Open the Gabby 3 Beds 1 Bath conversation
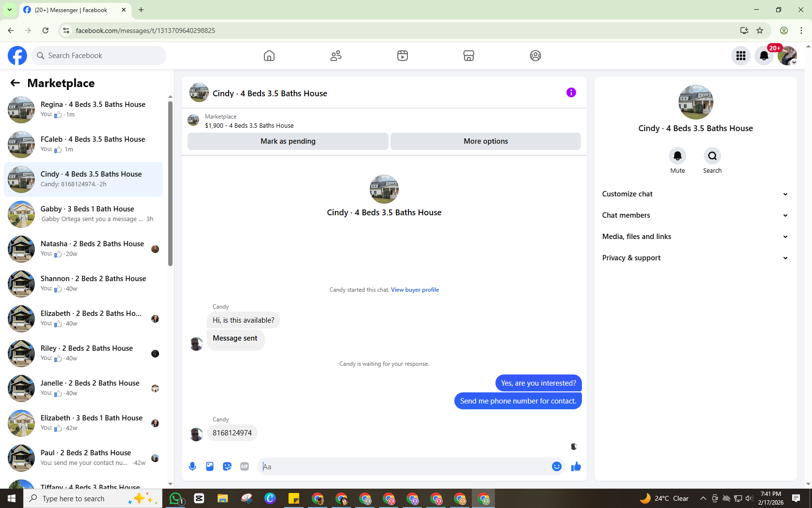The height and width of the screenshot is (508, 812). (83, 214)
